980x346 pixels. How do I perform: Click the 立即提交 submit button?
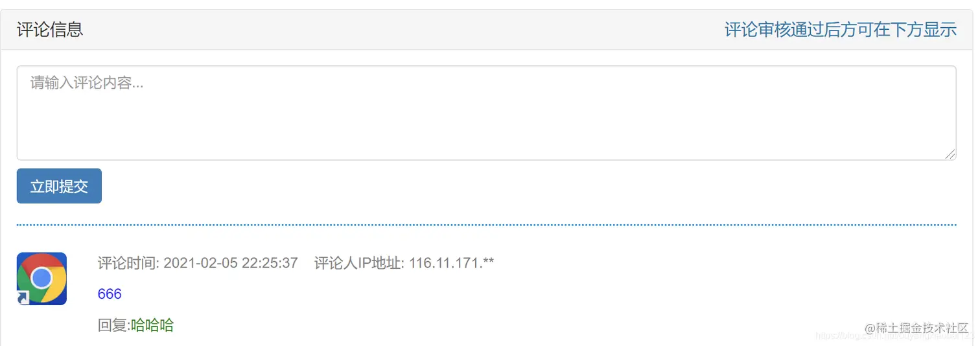pos(59,186)
